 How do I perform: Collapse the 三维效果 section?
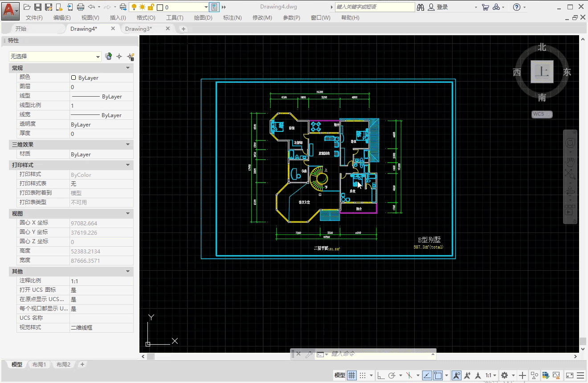coord(128,145)
